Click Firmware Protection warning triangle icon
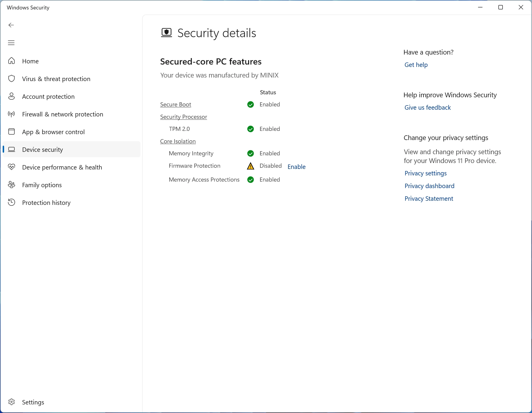The width and height of the screenshot is (532, 413). [x=250, y=166]
